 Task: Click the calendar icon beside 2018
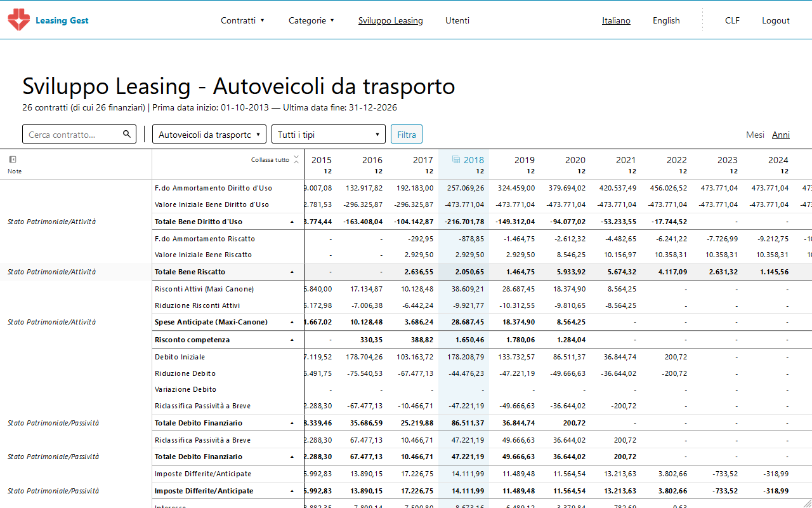tap(456, 160)
